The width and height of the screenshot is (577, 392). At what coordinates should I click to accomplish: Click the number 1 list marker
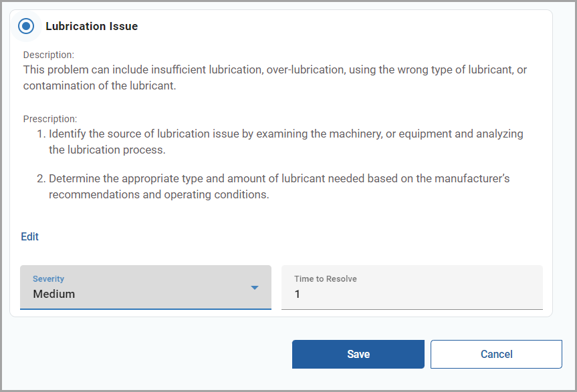41,134
